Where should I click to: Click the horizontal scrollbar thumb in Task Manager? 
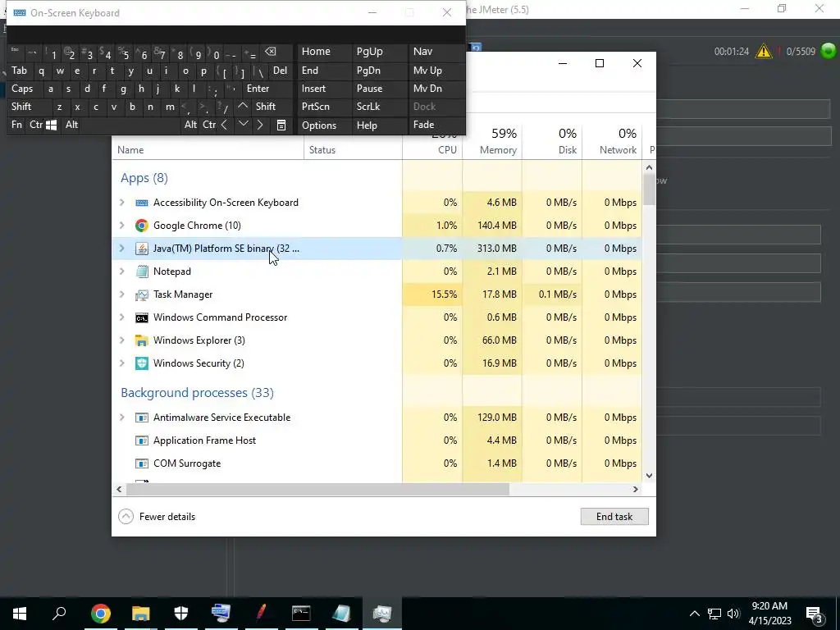pyautogui.click(x=317, y=489)
